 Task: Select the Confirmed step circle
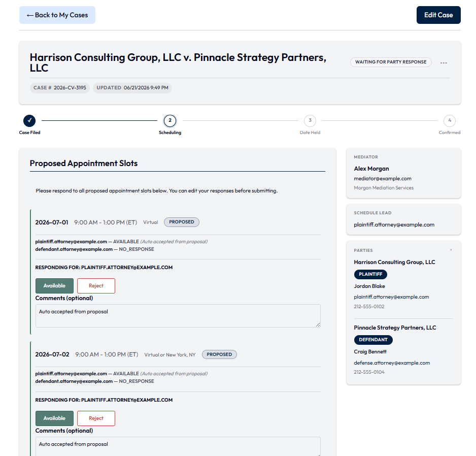[450, 121]
